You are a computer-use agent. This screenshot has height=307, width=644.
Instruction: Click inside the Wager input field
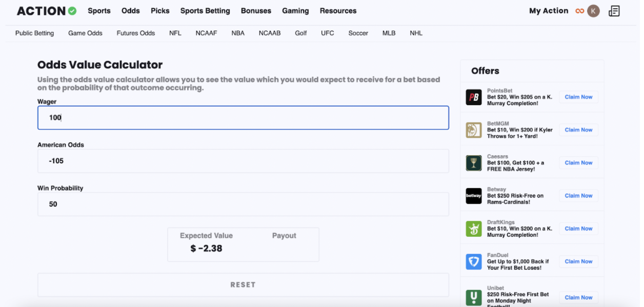243,118
